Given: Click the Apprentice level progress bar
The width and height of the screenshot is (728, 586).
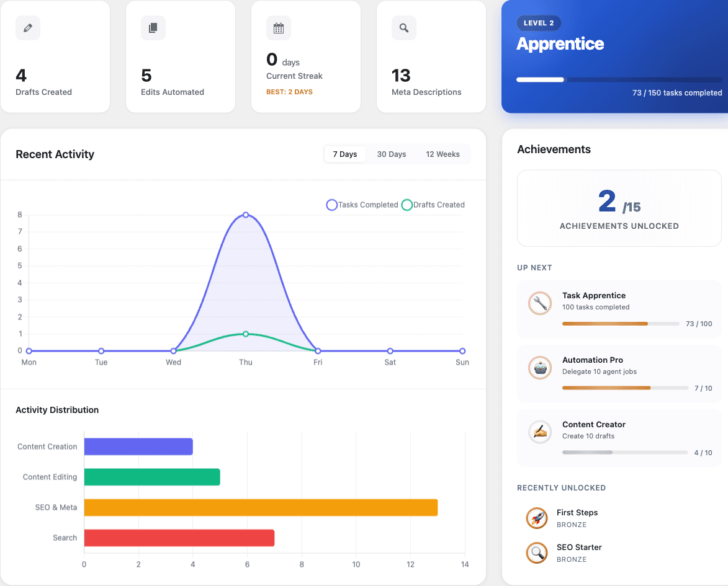Looking at the screenshot, I should (x=619, y=80).
